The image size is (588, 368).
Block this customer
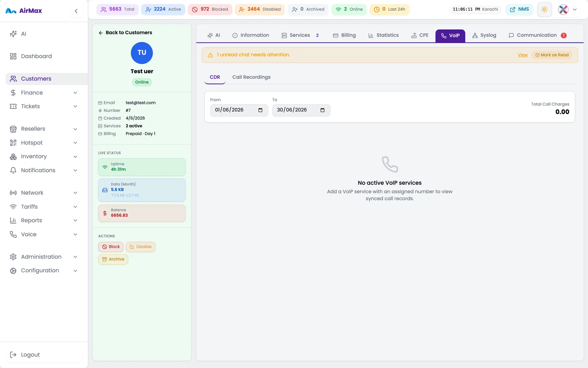click(111, 247)
